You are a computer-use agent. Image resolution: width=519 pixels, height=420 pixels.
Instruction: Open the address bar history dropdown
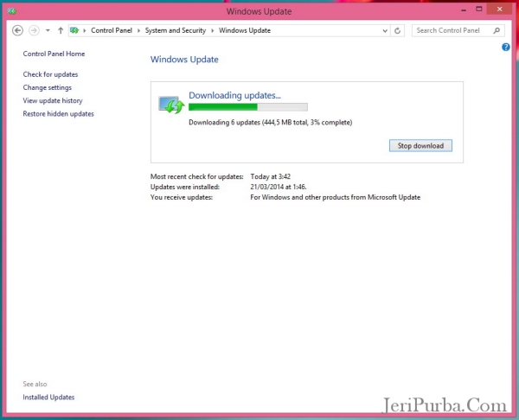tap(385, 31)
